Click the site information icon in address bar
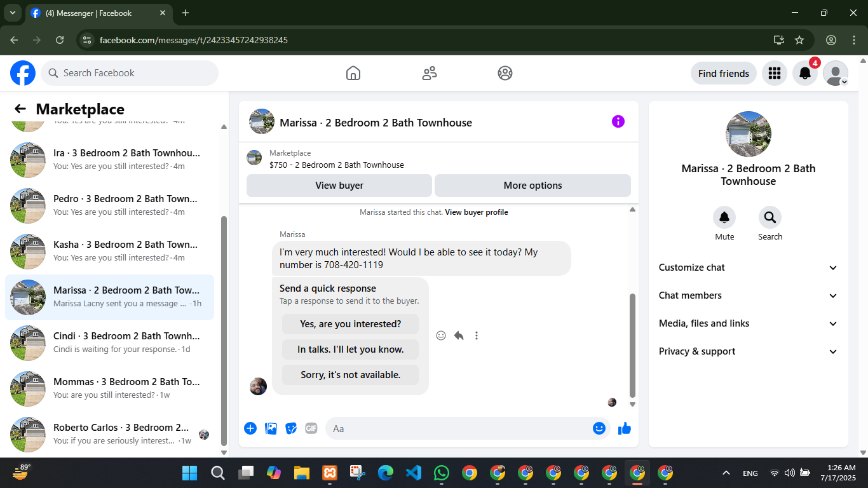Viewport: 868px width, 488px height. click(87, 40)
